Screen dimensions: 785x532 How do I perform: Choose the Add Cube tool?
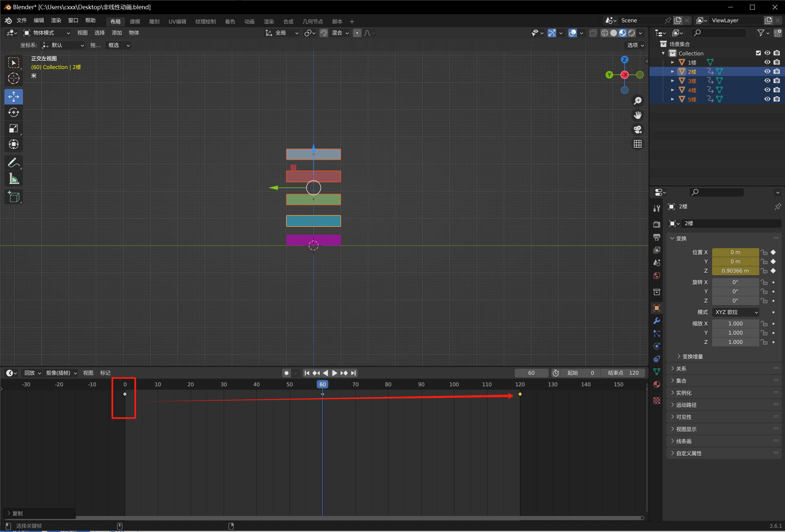click(13, 197)
